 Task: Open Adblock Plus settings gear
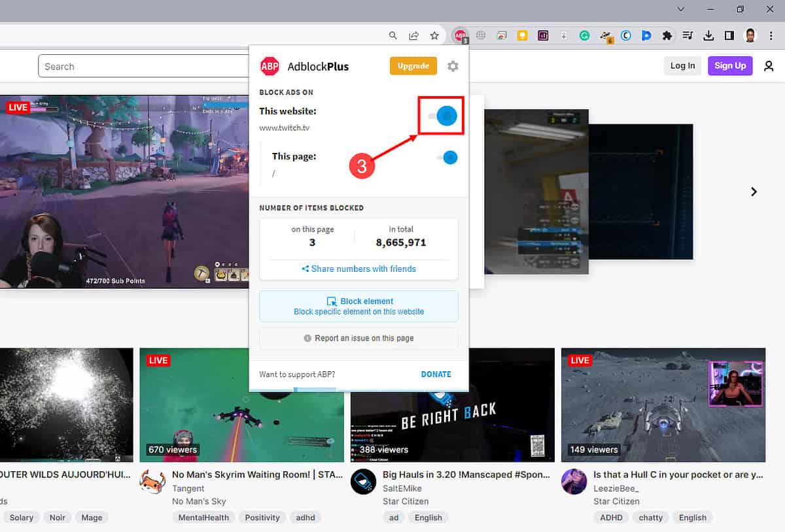[453, 66]
